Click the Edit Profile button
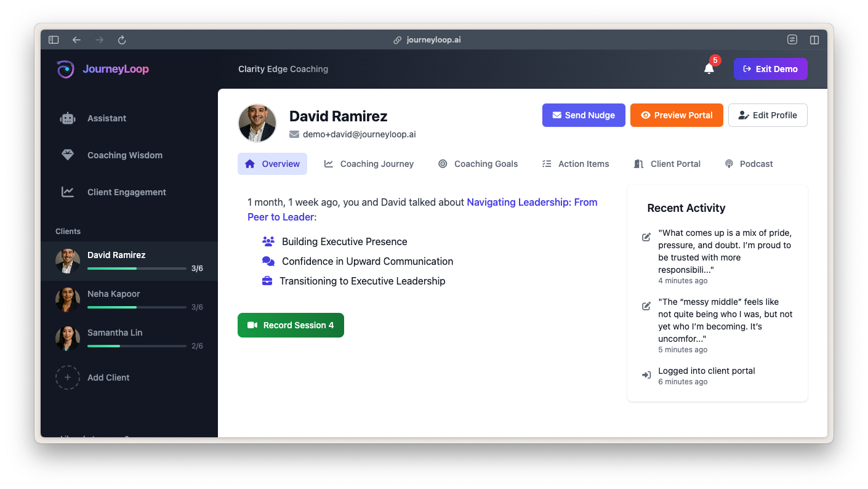868x489 pixels. coord(768,115)
